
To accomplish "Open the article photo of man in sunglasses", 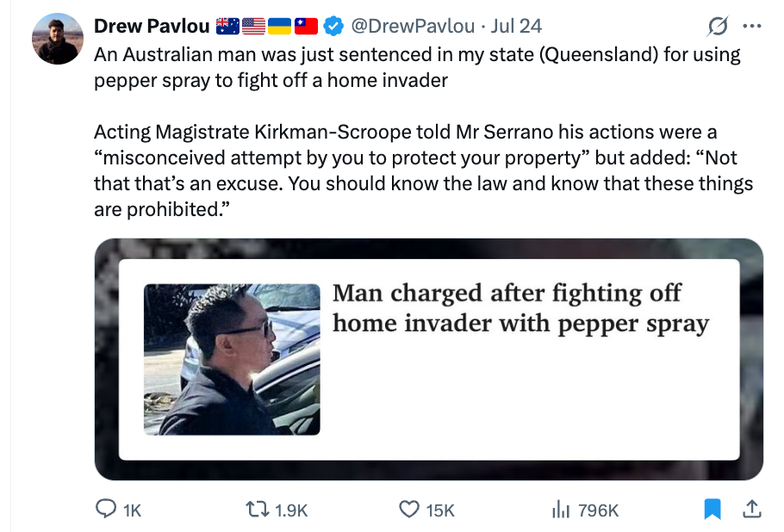I will [x=232, y=359].
